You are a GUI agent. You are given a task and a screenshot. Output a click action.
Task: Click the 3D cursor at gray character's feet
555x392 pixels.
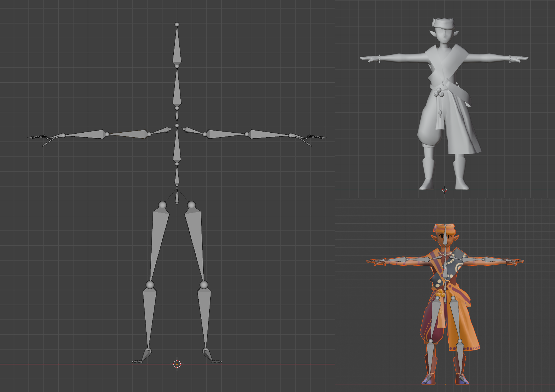point(444,190)
